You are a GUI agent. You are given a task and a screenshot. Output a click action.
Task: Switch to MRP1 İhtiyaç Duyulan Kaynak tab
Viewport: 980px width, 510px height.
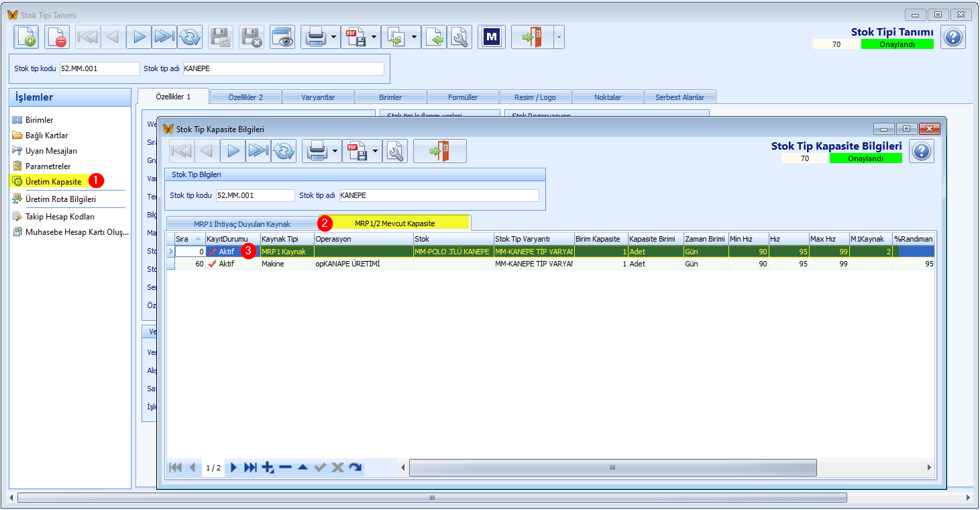[x=242, y=223]
